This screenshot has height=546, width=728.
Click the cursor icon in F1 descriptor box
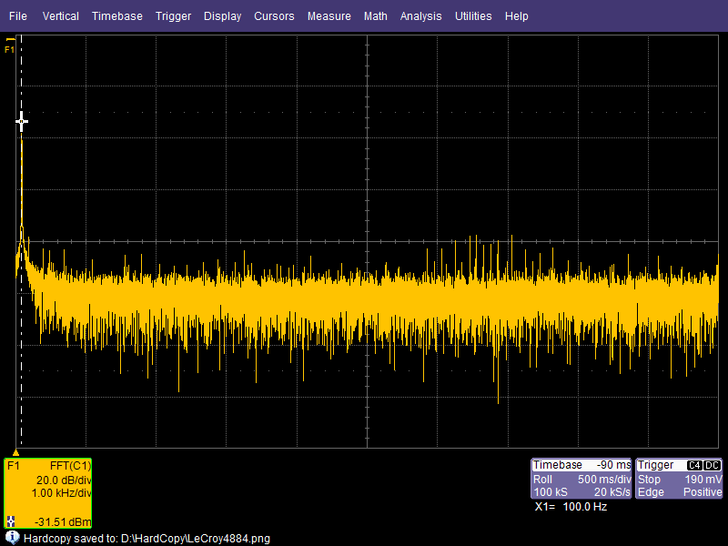(12, 520)
